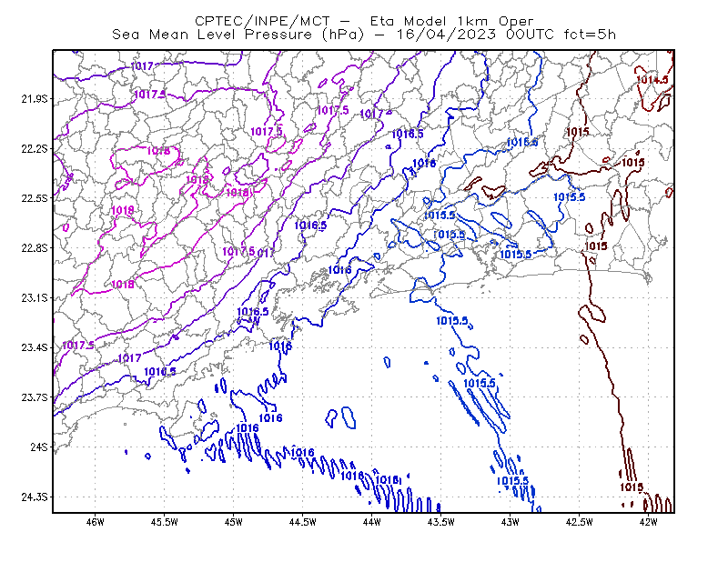Click the 22.5S latitude label
Image resolution: width=728 pixels, height=562 pixels.
pos(35,198)
